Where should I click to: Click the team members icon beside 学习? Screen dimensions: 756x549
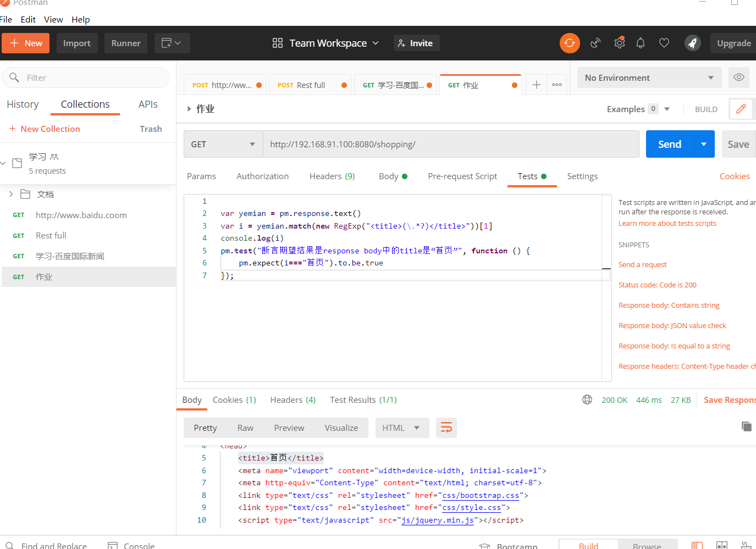click(54, 157)
